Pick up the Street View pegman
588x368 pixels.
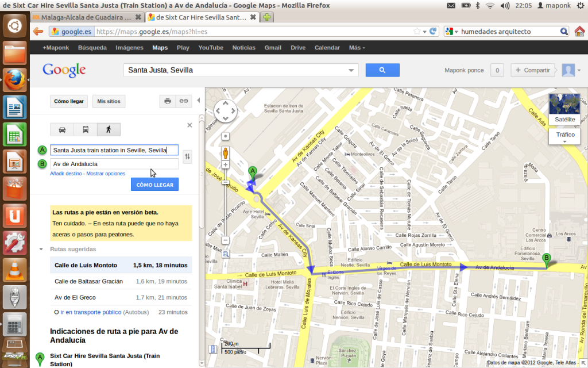coord(225,153)
